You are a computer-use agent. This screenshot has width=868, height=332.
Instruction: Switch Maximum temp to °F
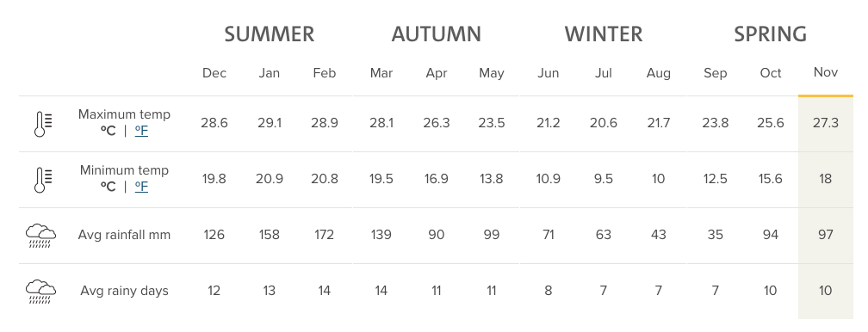pos(142,131)
